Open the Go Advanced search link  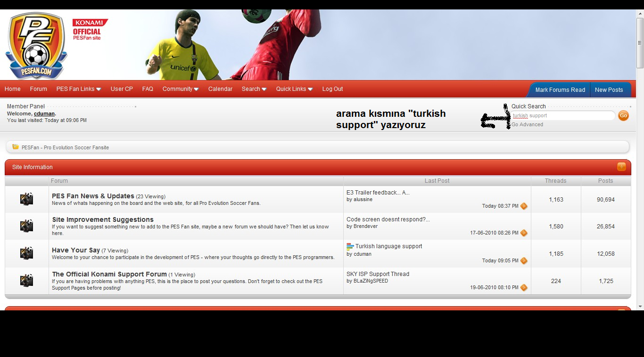528,124
